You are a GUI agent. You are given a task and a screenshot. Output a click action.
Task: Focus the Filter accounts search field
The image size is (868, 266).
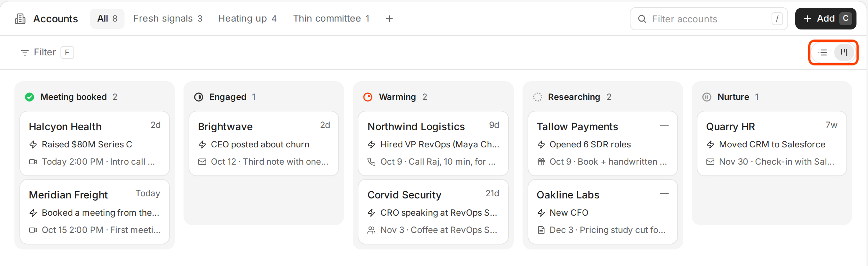(x=709, y=19)
